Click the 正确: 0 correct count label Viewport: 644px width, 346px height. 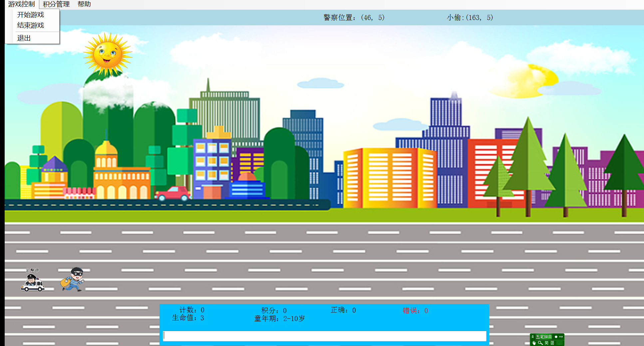343,310
